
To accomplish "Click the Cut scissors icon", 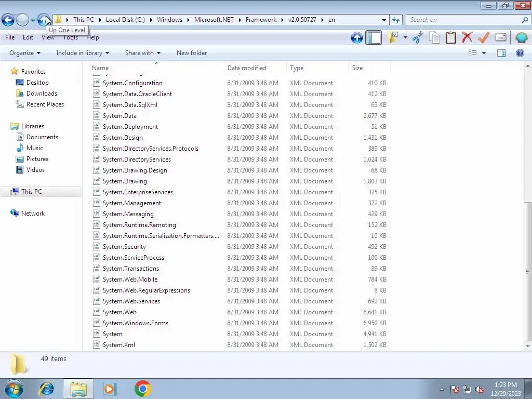I will 418,37.
